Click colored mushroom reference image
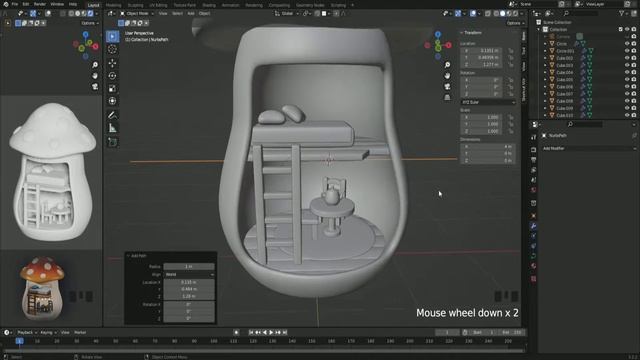This screenshot has width=640, height=360. 42,288
